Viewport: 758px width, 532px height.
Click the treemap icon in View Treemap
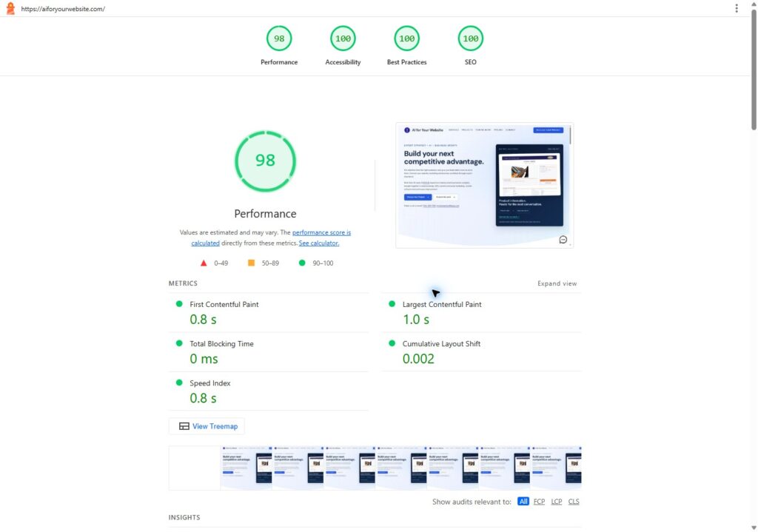pyautogui.click(x=184, y=426)
